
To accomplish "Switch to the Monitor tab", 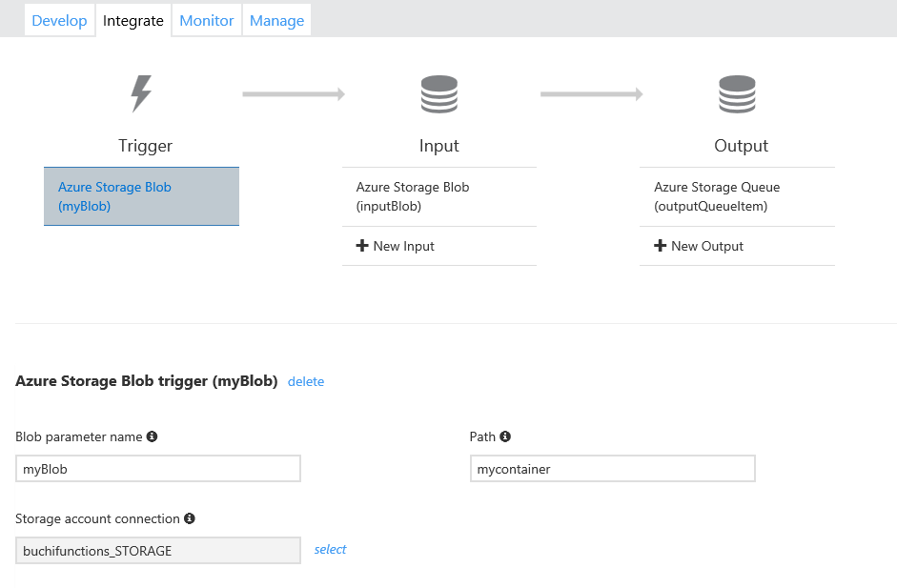I will click(207, 21).
